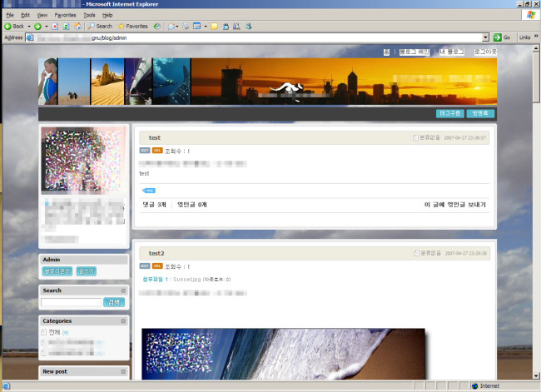541x392 pixels.
Task: Click the 로그아웃 logout link
Action: click(485, 52)
